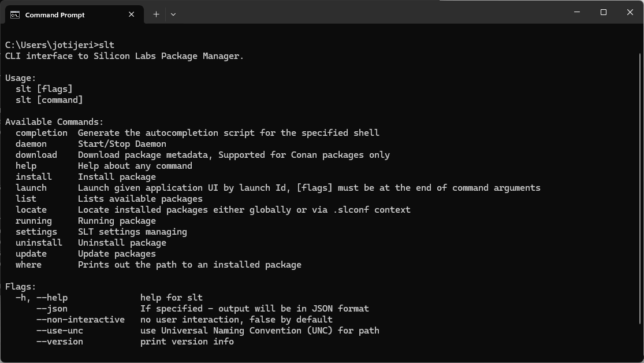Click the "daemon" command name
The width and height of the screenshot is (644, 363).
(x=31, y=144)
